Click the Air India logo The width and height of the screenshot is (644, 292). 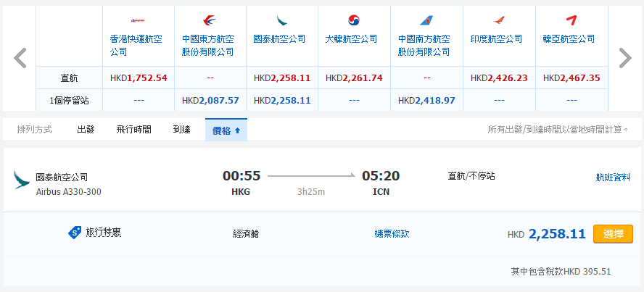click(498, 20)
